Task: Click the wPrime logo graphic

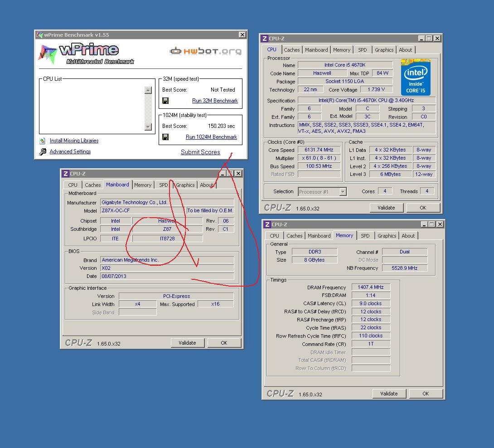Action: click(x=86, y=54)
